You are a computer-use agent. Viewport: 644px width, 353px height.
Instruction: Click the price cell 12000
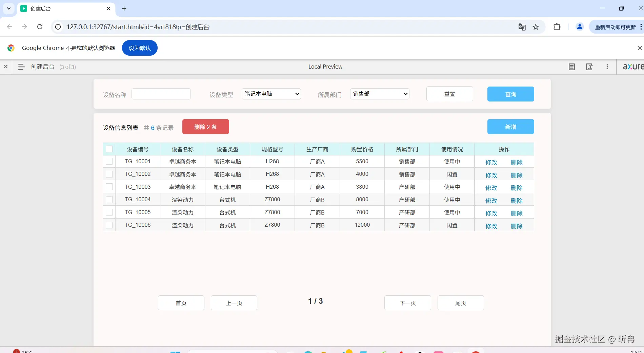[x=362, y=225]
